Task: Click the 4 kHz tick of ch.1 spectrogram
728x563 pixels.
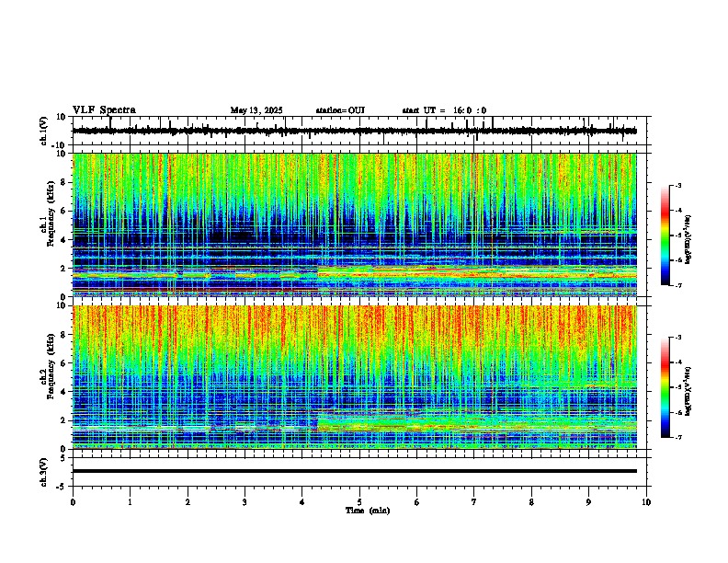Action: tap(64, 240)
